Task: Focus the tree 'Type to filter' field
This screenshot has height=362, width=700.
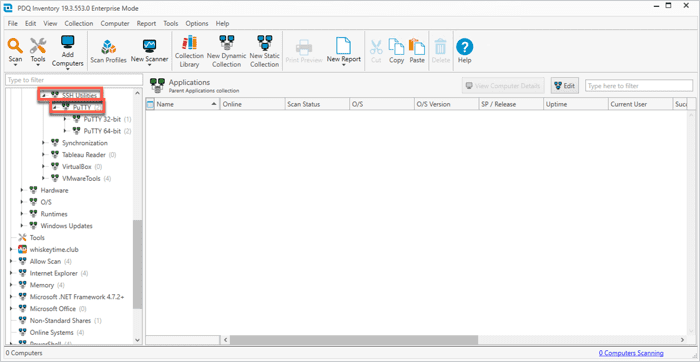Action: click(x=74, y=80)
